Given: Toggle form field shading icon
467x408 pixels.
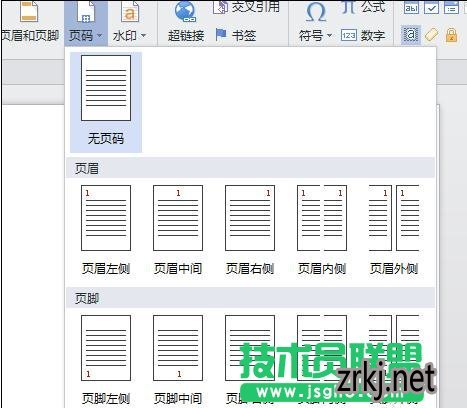Looking at the screenshot, I should [x=411, y=35].
